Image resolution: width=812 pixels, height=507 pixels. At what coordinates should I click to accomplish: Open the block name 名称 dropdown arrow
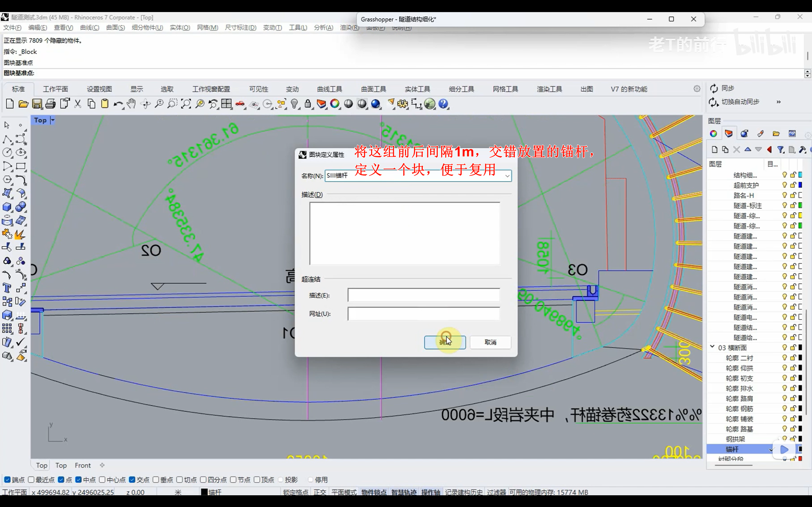pyautogui.click(x=507, y=176)
